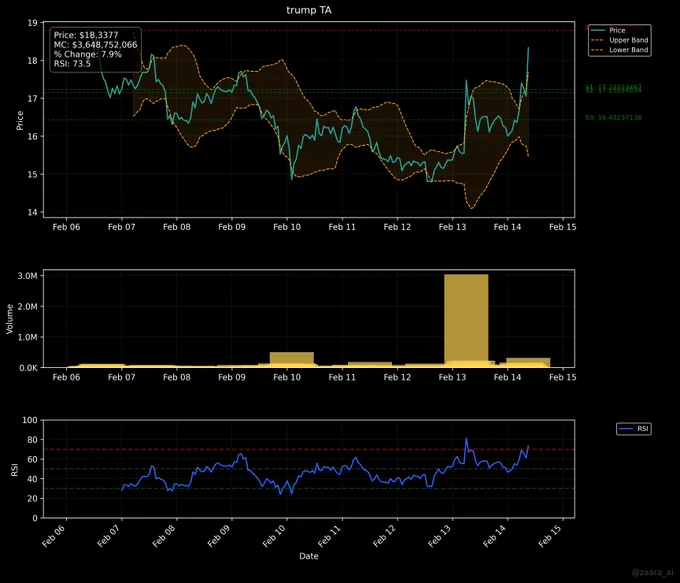Click the '18' tick on the price axis
This screenshot has width=680, height=583.
click(33, 61)
